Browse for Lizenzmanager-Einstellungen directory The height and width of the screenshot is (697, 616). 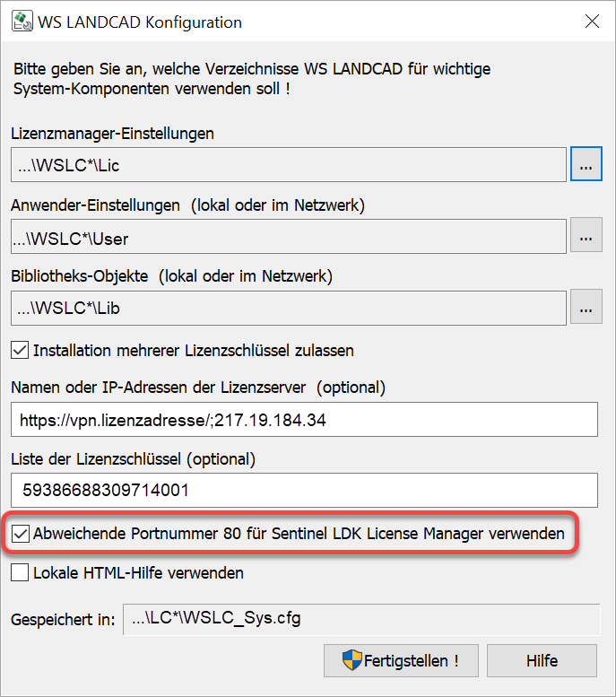pos(586,165)
